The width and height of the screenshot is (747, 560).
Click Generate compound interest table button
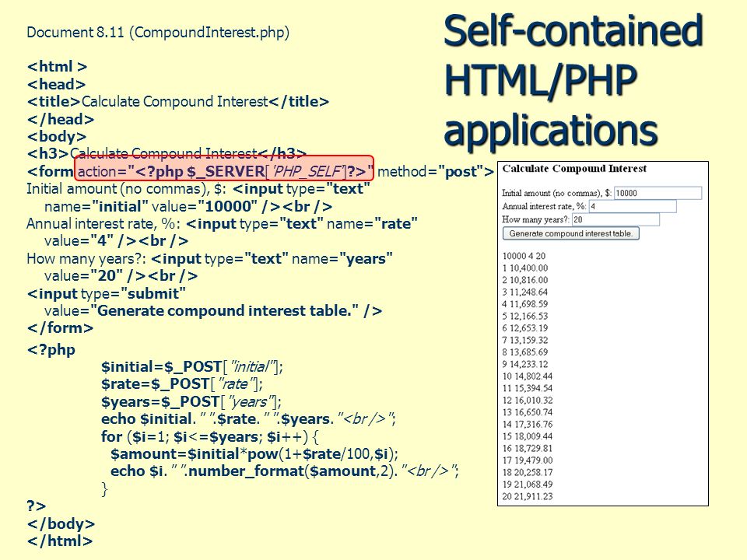(x=570, y=233)
